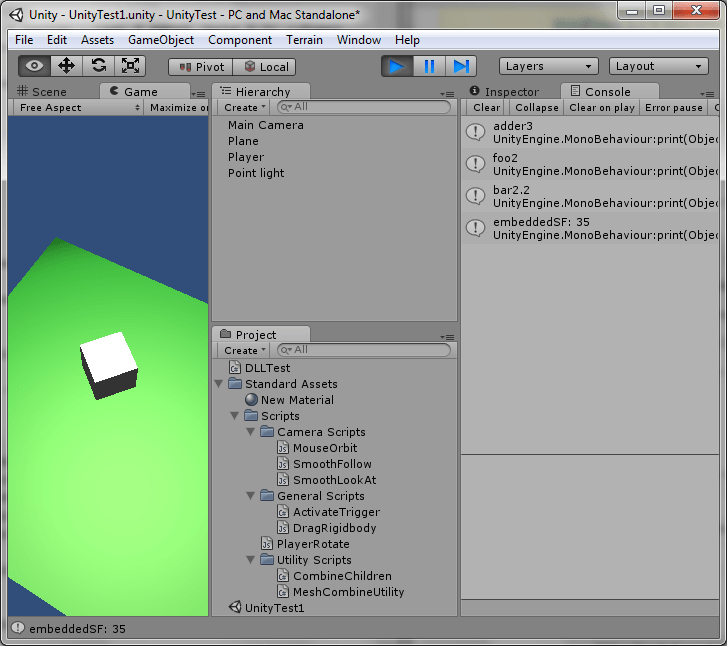Screen dimensions: 727x646
Task: Open the Window menu
Action: pyautogui.click(x=359, y=40)
